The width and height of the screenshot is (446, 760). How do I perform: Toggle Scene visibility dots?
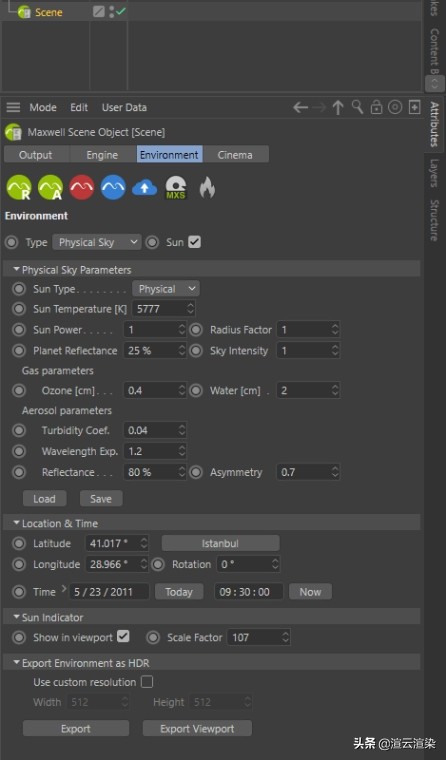(x=112, y=12)
